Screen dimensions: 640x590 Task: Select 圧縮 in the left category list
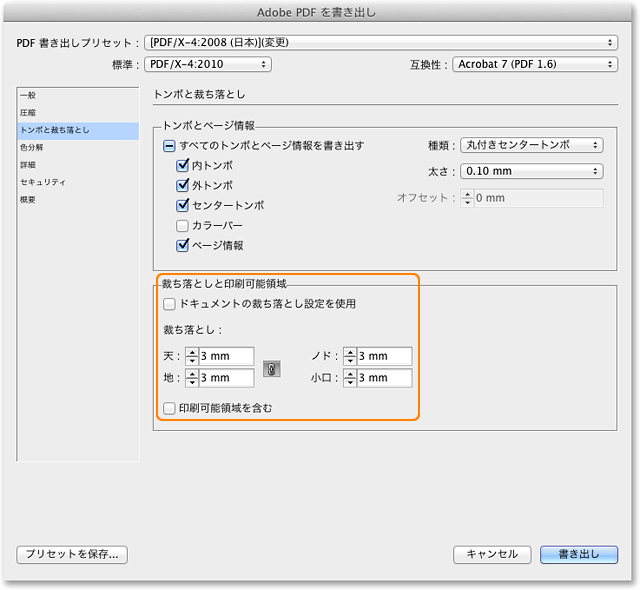(x=28, y=113)
